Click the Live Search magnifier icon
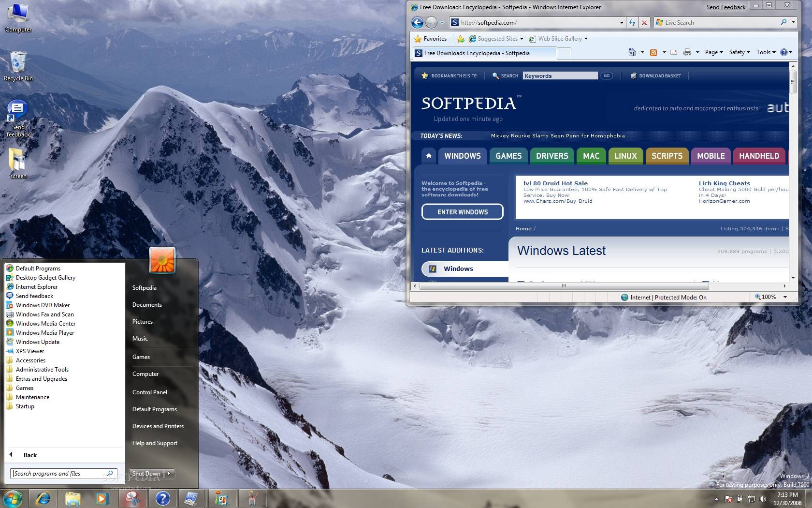 tap(783, 22)
